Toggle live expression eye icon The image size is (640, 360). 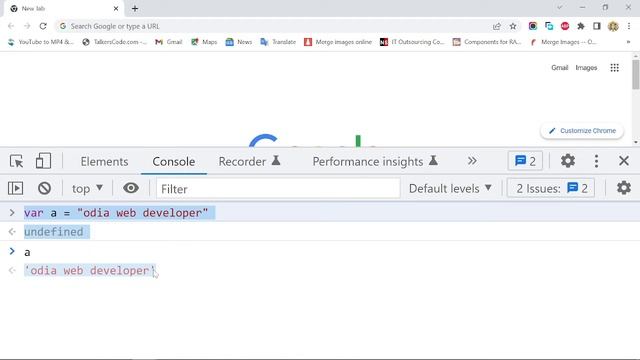tap(131, 188)
